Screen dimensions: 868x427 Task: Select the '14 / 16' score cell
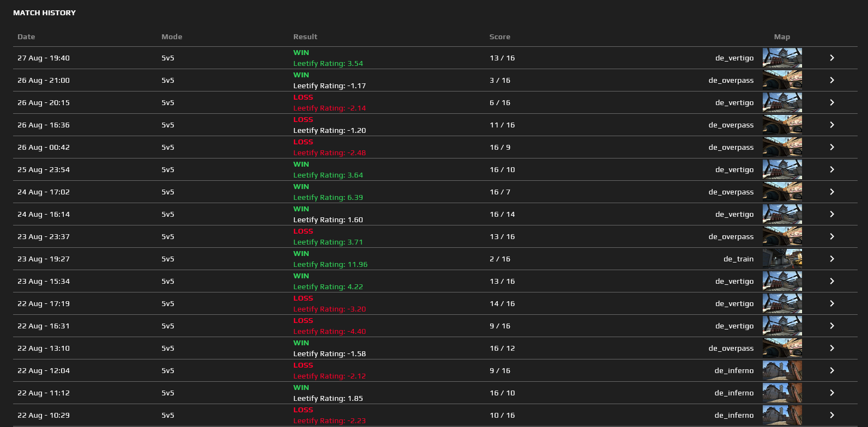click(x=502, y=303)
